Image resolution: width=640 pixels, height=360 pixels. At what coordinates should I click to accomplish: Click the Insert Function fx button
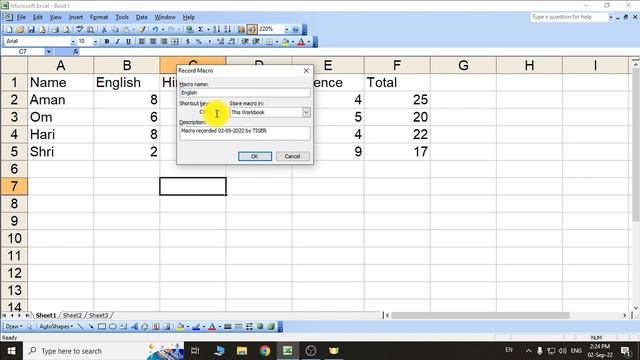click(x=76, y=51)
